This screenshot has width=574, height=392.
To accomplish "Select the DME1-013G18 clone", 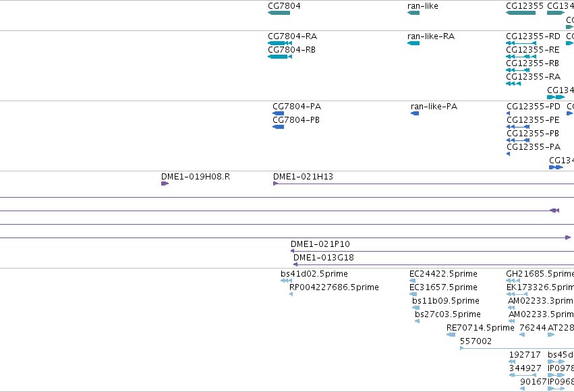I will 434,264.
